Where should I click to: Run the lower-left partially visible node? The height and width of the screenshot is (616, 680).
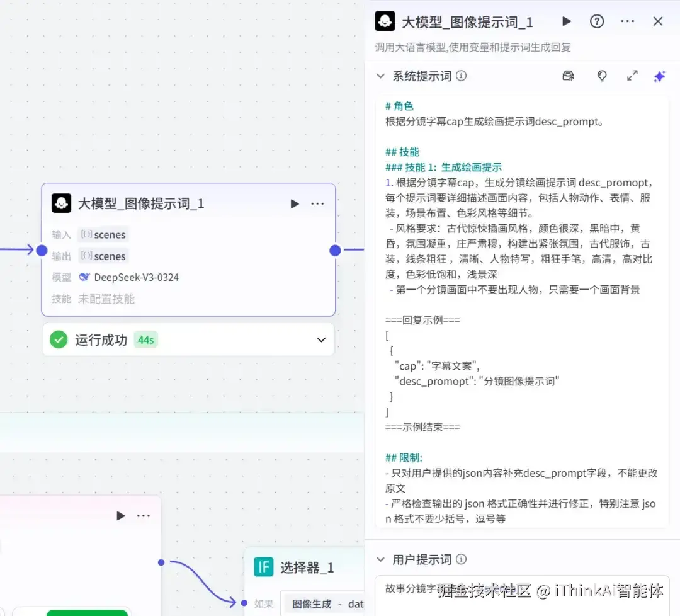120,516
